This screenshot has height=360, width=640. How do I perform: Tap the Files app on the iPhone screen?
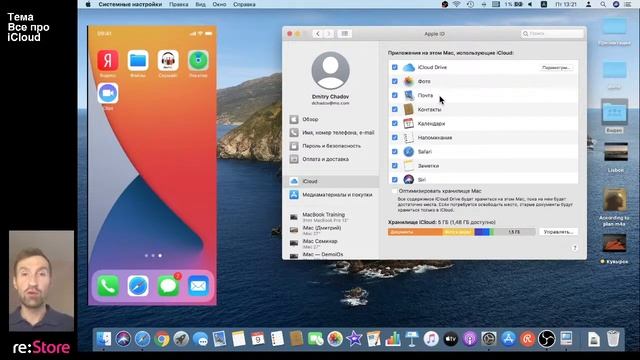(138, 60)
